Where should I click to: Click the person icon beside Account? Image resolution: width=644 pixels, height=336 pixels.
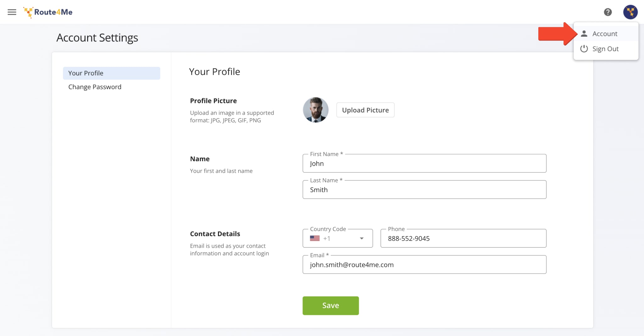point(584,34)
